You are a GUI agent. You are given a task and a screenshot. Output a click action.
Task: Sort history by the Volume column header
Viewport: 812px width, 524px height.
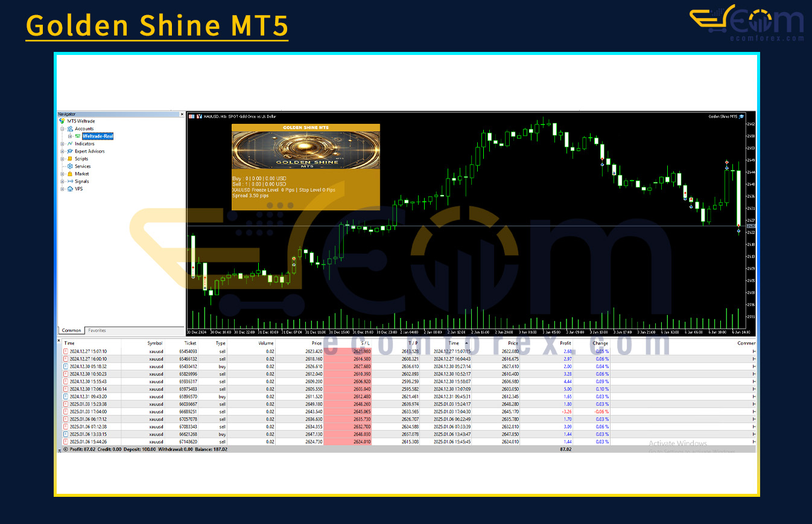[266, 343]
